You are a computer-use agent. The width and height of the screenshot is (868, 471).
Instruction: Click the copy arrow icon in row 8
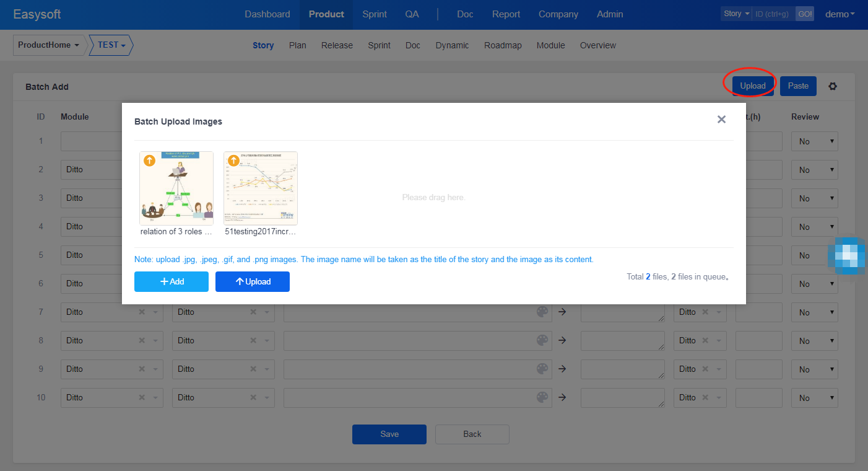pos(562,340)
